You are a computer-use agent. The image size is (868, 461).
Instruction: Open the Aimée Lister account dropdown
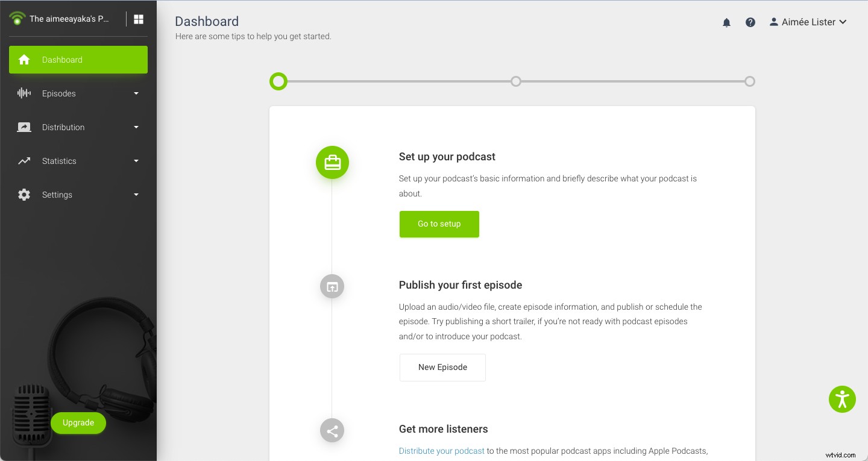pyautogui.click(x=808, y=22)
